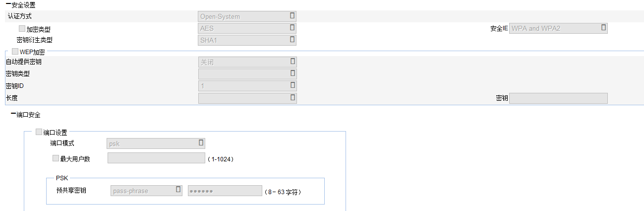Open the 长度 dropdown

click(x=247, y=98)
